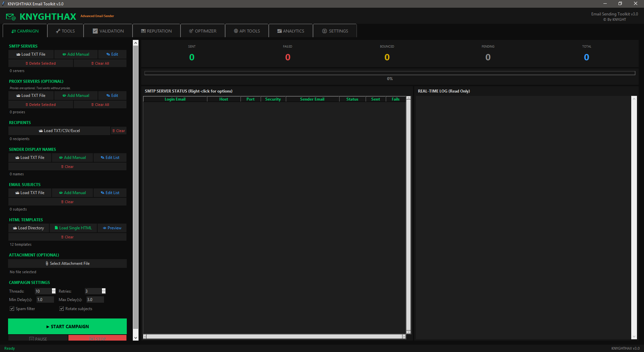The height and width of the screenshot is (352, 644).
Task: Preview the HTML template
Action: coord(112,228)
